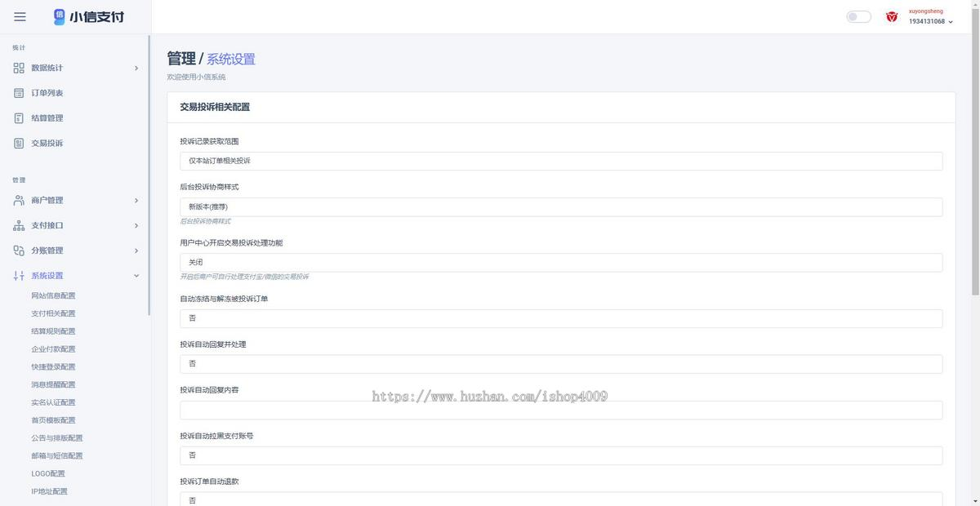Click the 支付接口 hierarchy icon
This screenshot has width=980, height=506.
click(19, 226)
